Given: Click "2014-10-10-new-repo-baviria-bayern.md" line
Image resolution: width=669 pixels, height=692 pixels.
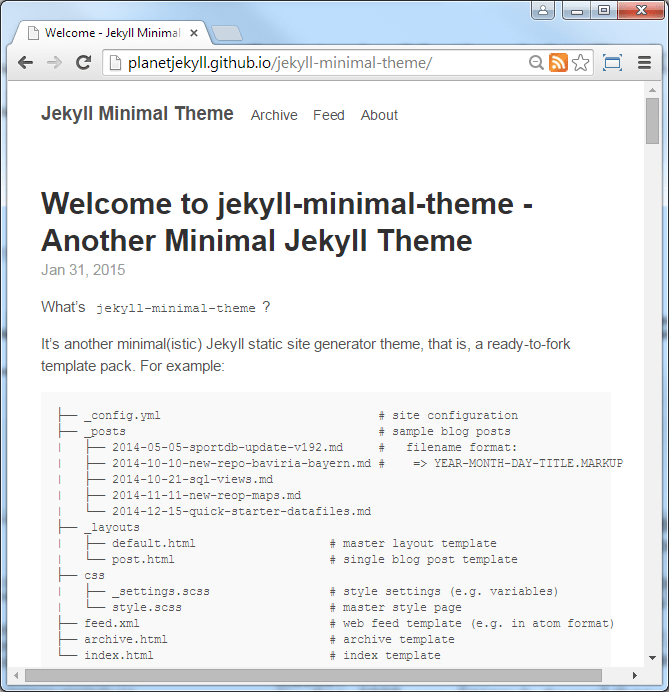Looking at the screenshot, I should [241, 463].
